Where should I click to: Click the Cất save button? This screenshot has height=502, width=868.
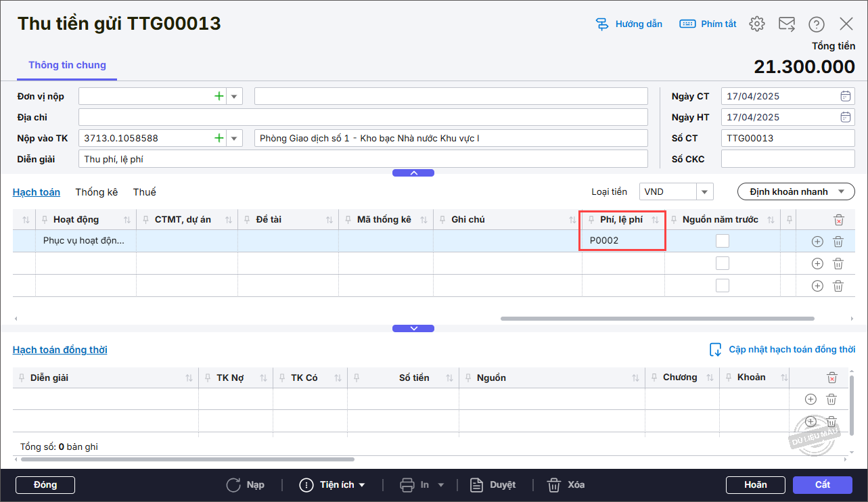(x=822, y=484)
